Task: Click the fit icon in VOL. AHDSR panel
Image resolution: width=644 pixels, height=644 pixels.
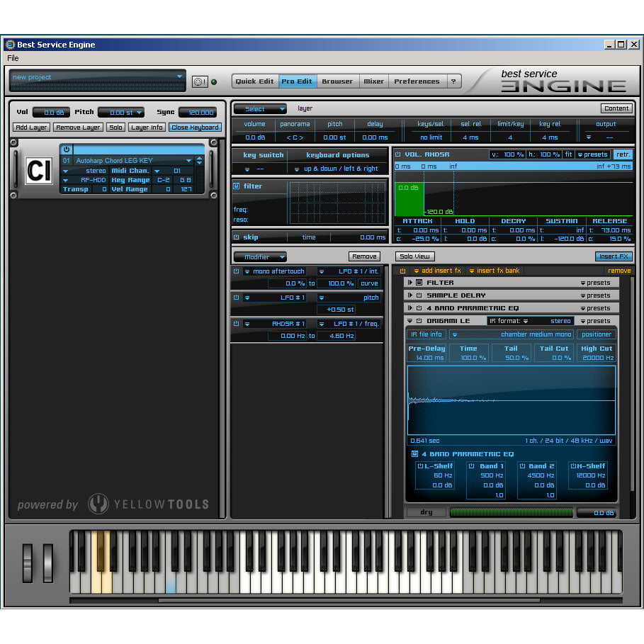Action: click(567, 154)
